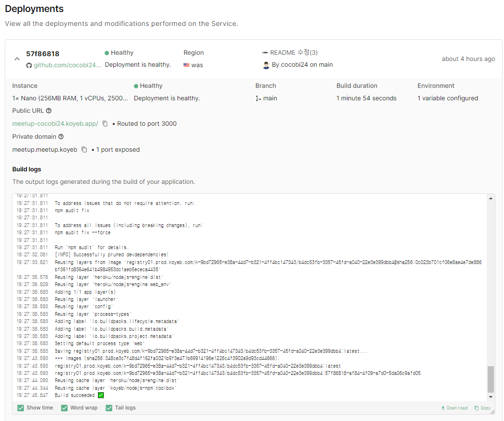Click the '1 minute 54 seconds' build duration
Viewport: 504px width, 421px height.
[x=366, y=98]
